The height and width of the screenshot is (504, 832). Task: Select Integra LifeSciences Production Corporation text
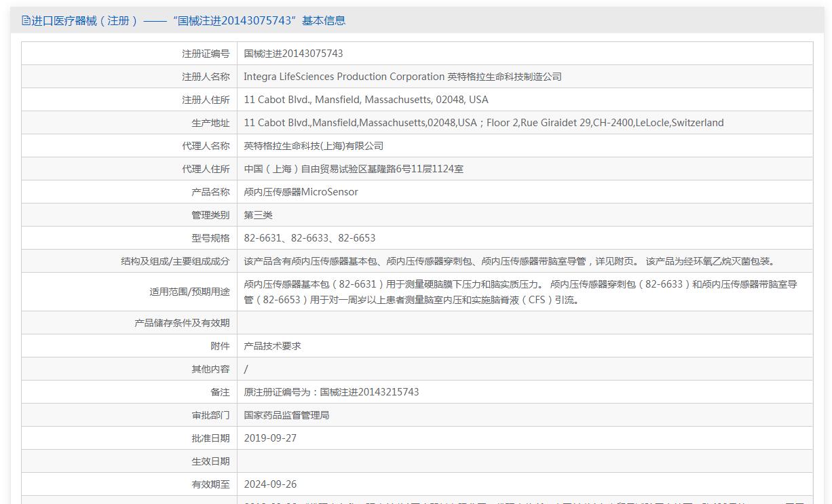(x=344, y=77)
